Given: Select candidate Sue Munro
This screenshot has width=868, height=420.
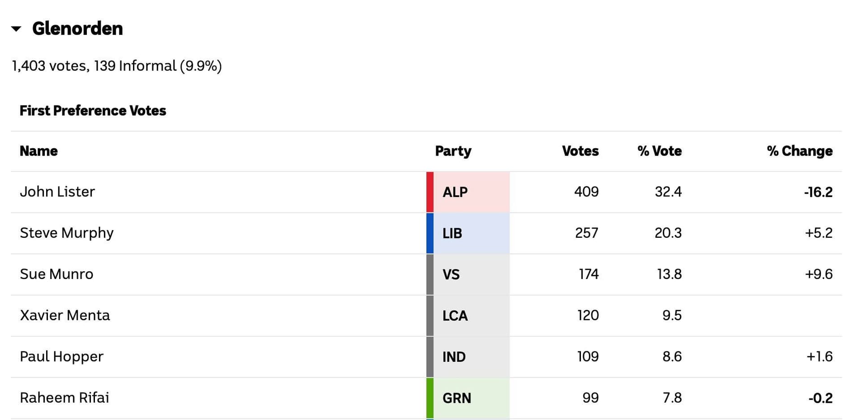Looking at the screenshot, I should click(57, 274).
